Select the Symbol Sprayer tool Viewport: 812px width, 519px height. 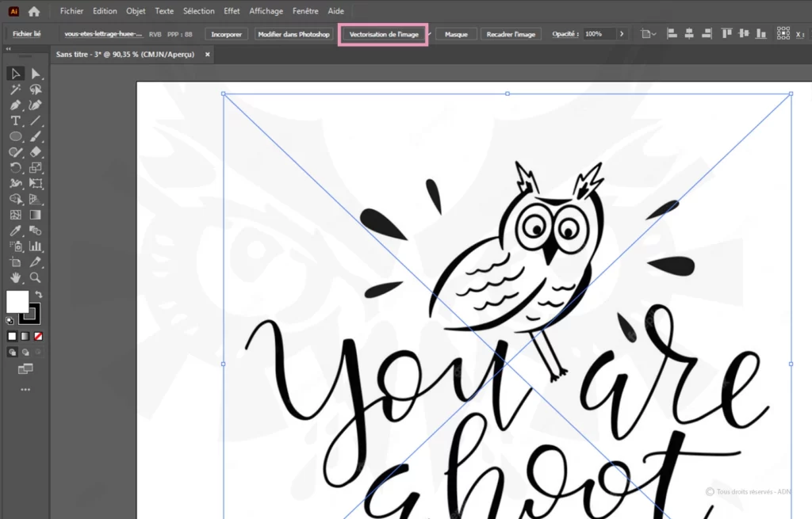(16, 246)
